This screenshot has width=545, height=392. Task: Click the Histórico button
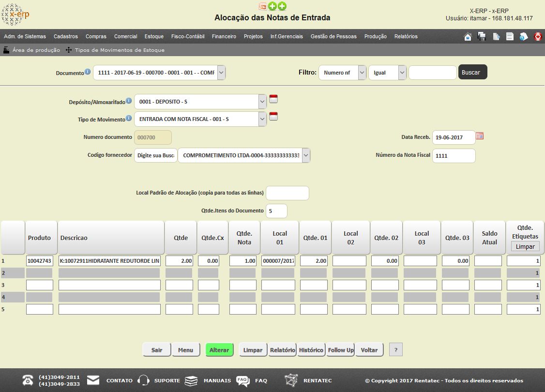coord(311,350)
